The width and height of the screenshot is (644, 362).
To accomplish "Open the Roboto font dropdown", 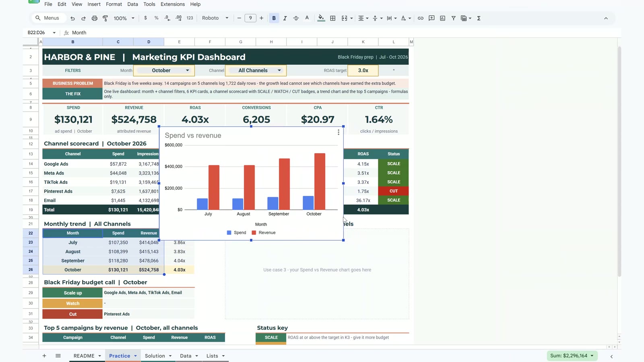I will (215, 18).
